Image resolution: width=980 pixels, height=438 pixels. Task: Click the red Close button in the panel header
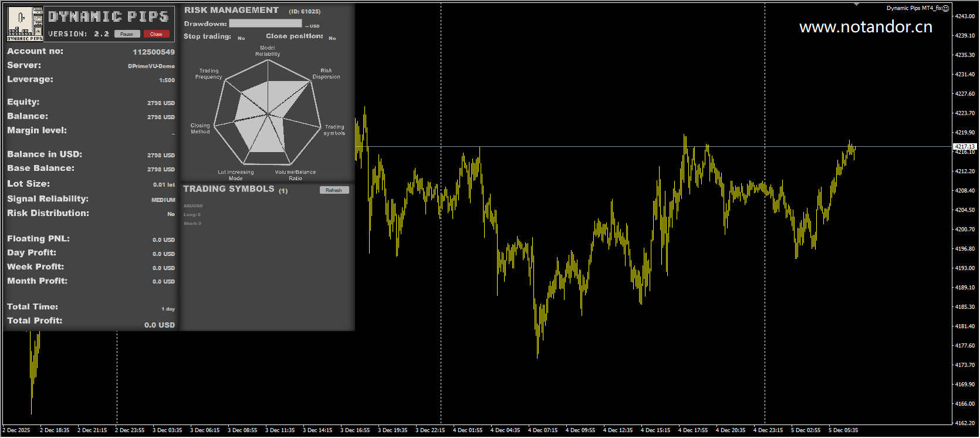[156, 34]
